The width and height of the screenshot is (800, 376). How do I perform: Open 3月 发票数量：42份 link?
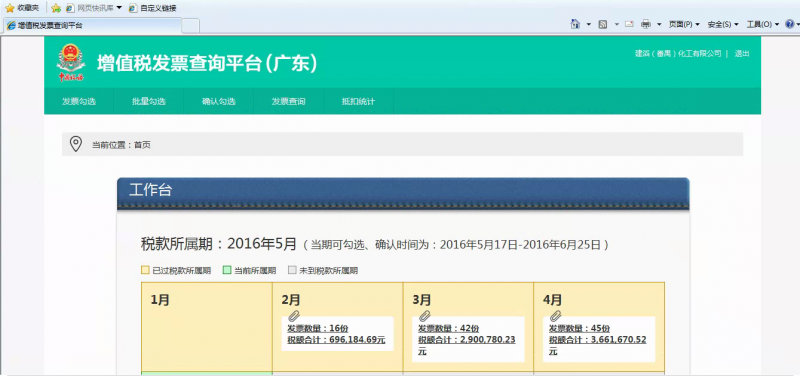448,329
